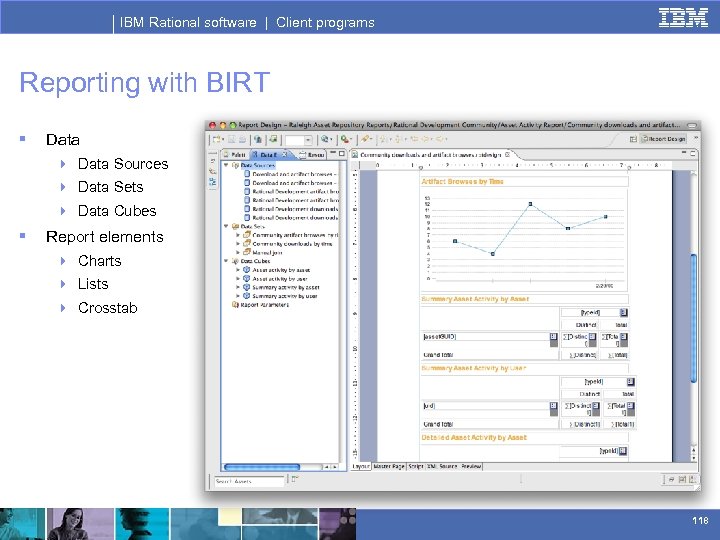Select the Report Design perspective button
This screenshot has width=720, height=540.
(664, 139)
